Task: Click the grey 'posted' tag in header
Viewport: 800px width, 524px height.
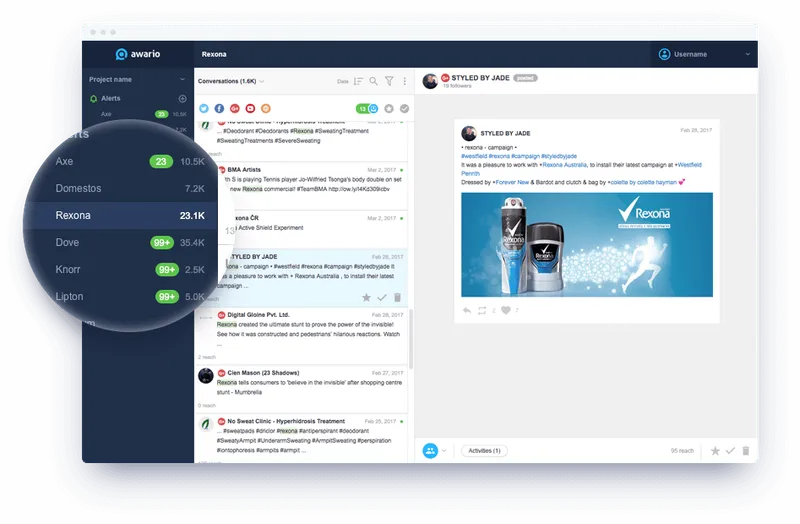Action: 525,78
